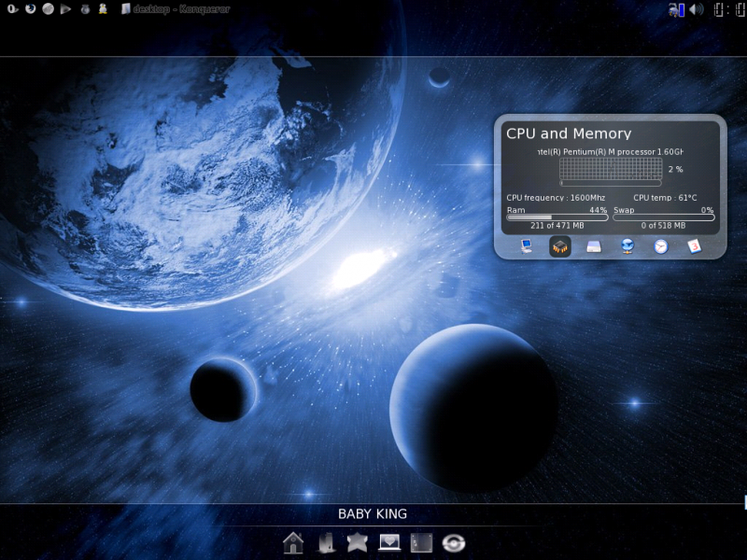Click the digital clock in top panel
This screenshot has height=560, width=747.
729,9
